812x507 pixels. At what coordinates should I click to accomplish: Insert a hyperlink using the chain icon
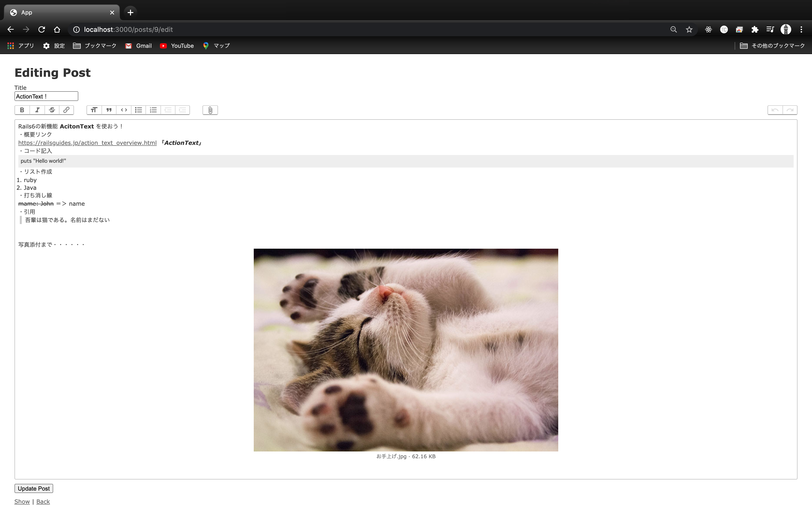click(66, 110)
